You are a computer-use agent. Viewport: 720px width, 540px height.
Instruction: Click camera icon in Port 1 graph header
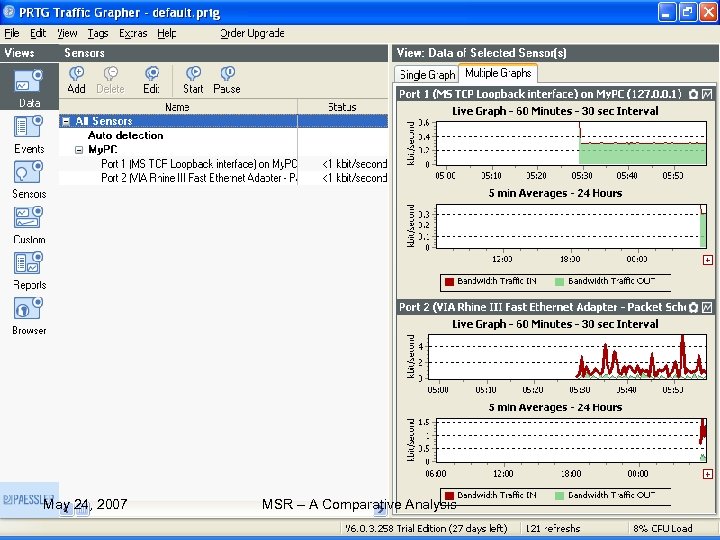(x=693, y=94)
